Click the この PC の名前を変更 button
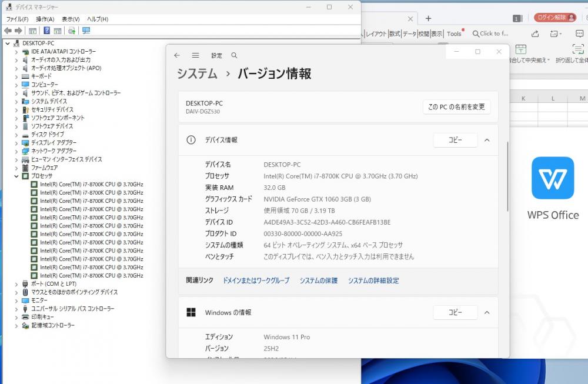588x384 pixels. [456, 107]
